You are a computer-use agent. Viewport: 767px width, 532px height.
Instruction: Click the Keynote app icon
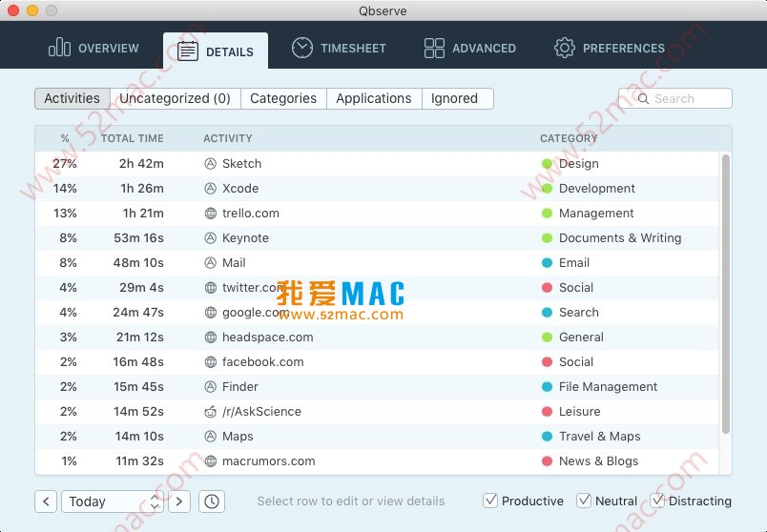click(x=210, y=238)
